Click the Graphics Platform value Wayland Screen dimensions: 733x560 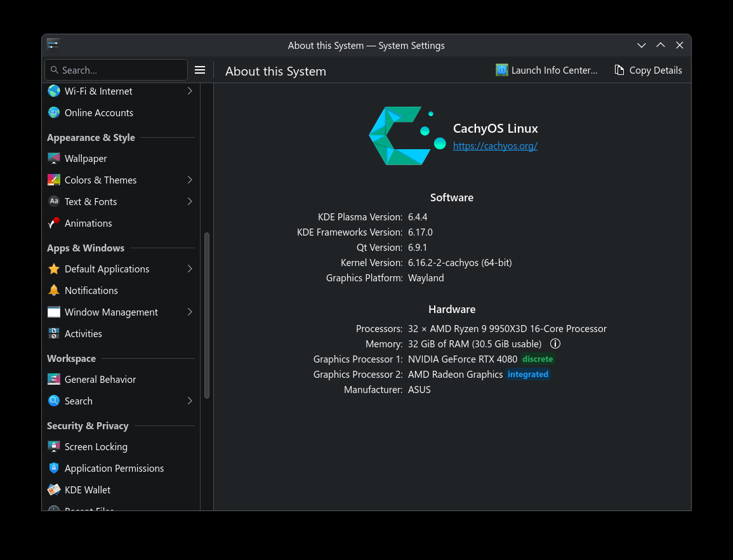(x=426, y=278)
